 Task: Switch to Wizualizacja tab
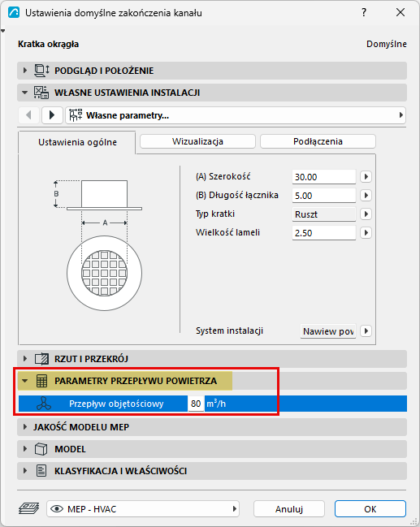(197, 141)
